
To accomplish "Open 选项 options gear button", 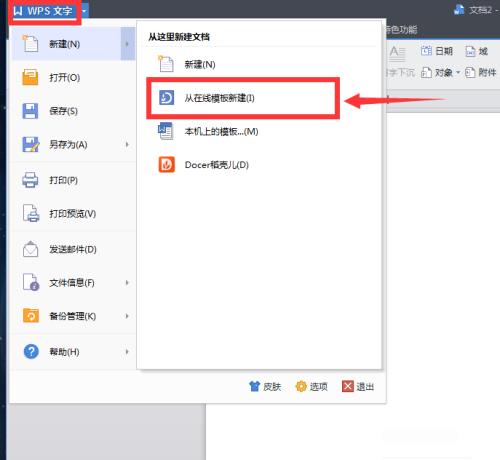I will (311, 386).
